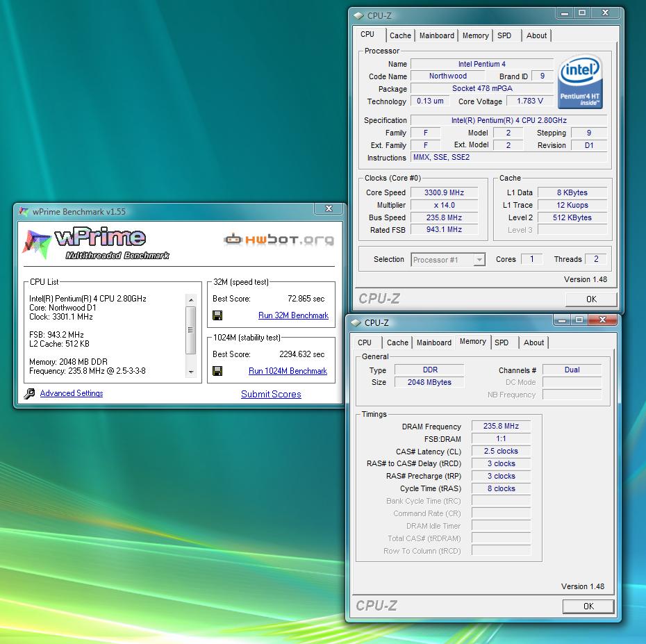Open Mainboard tab in bottom CPU-Z window

click(434, 342)
